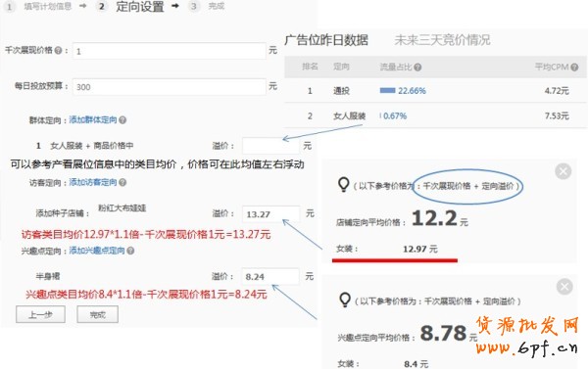
Task: Click the 排名 column header
Action: pyautogui.click(x=310, y=67)
